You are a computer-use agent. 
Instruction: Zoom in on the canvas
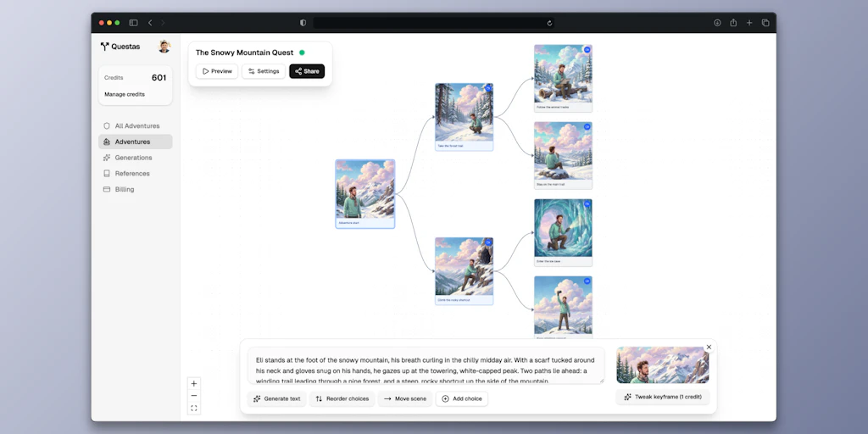tap(194, 383)
